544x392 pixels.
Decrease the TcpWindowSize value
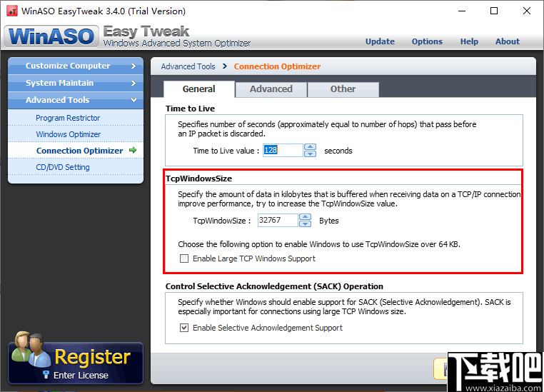(305, 223)
